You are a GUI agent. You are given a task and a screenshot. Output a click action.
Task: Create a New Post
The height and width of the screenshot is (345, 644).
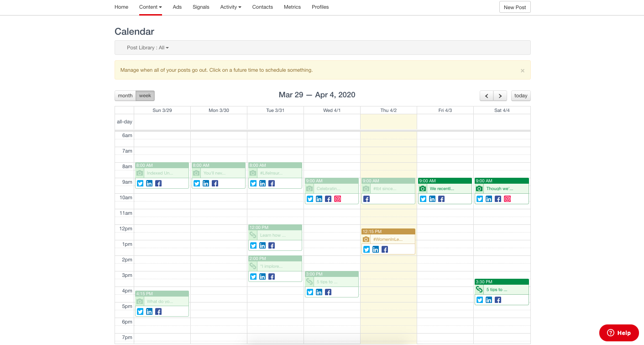(515, 7)
